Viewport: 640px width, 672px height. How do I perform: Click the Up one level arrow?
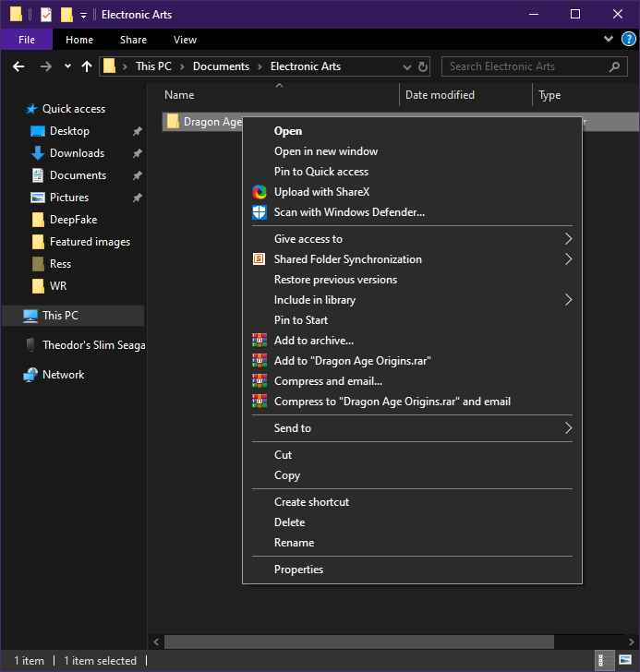coord(87,66)
